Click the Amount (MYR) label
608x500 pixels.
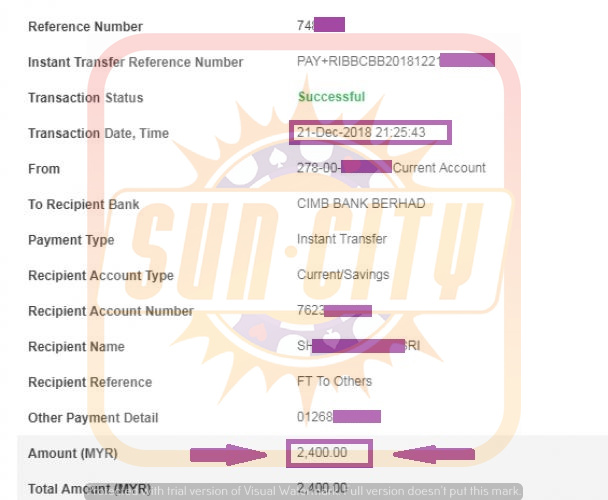coord(73,453)
